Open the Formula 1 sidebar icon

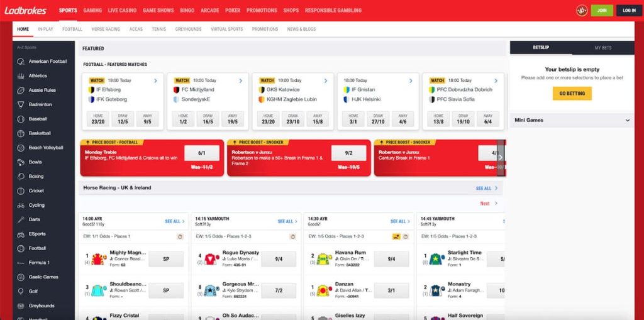(20, 263)
